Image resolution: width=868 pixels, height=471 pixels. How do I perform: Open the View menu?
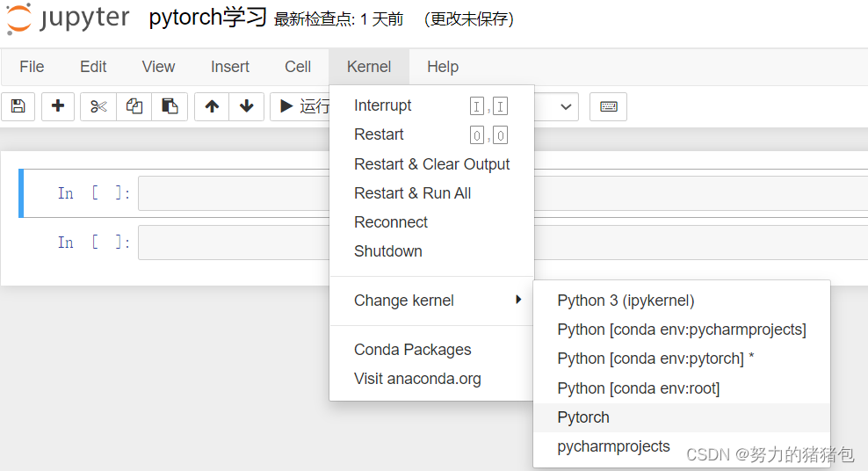[x=158, y=67]
